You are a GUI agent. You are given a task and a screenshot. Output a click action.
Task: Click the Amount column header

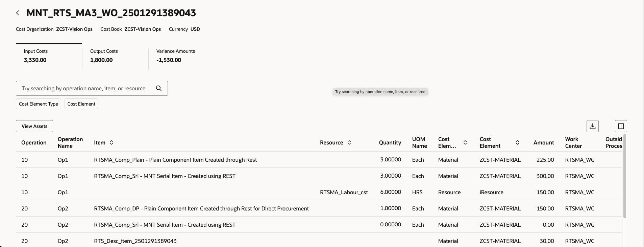tap(543, 142)
